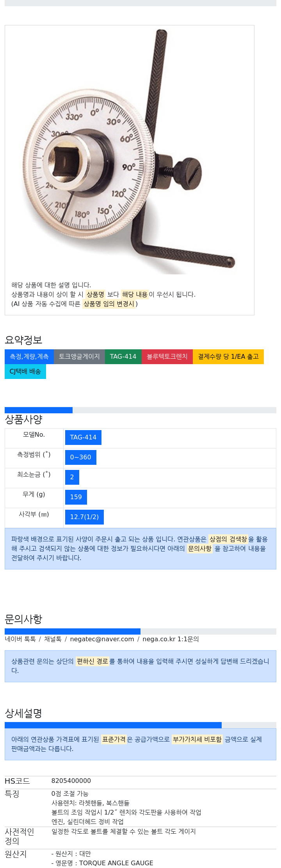This screenshot has width=281, height=868.
Task: Select the 측정,계량,계측 category tag
Action: point(29,357)
